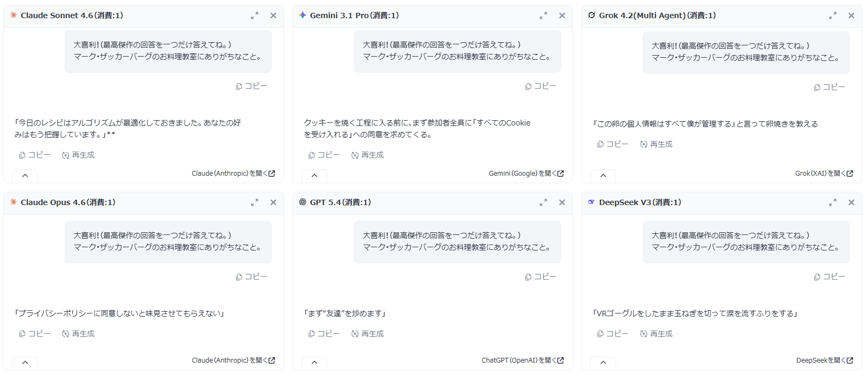Maximize the Gemini 3.1 Pro panel

[543, 16]
